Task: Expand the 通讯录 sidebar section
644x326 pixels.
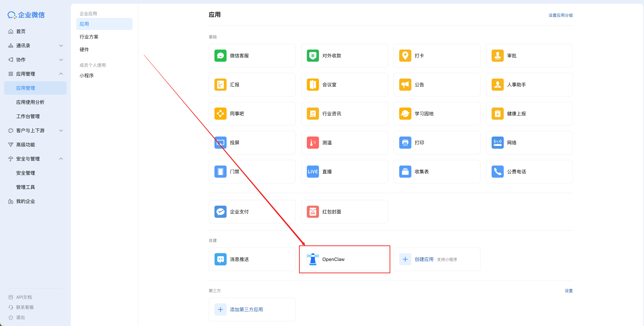Action: coord(61,46)
